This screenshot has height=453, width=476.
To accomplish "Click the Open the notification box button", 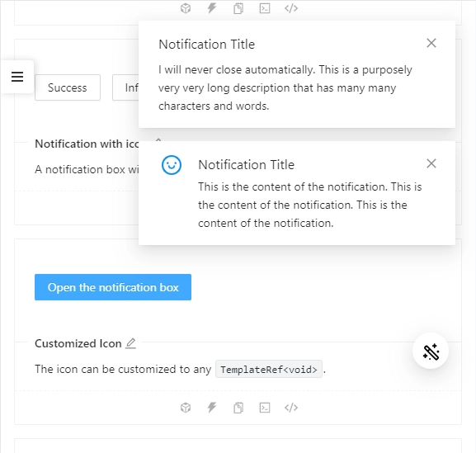I will 113,287.
